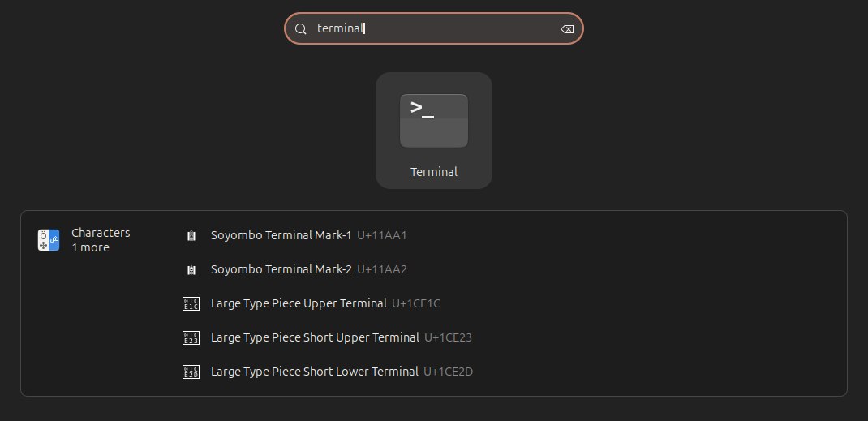
Task: Click the U+1CE1C code point text
Action: pos(416,303)
